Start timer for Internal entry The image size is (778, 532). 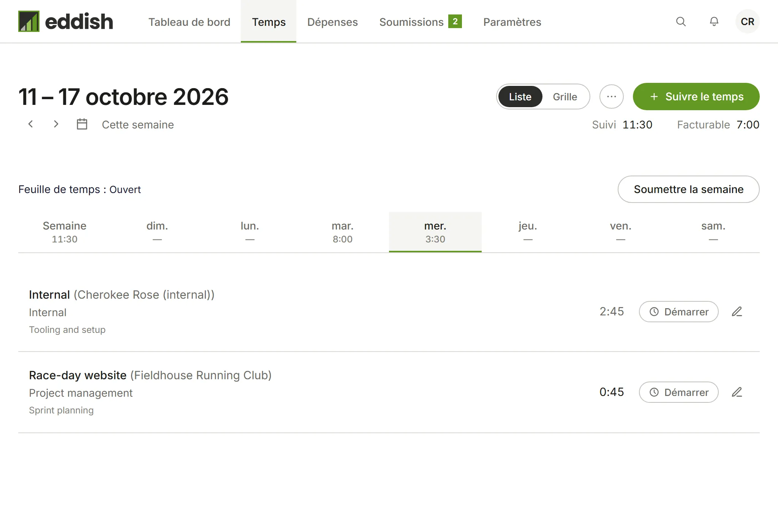pyautogui.click(x=678, y=312)
